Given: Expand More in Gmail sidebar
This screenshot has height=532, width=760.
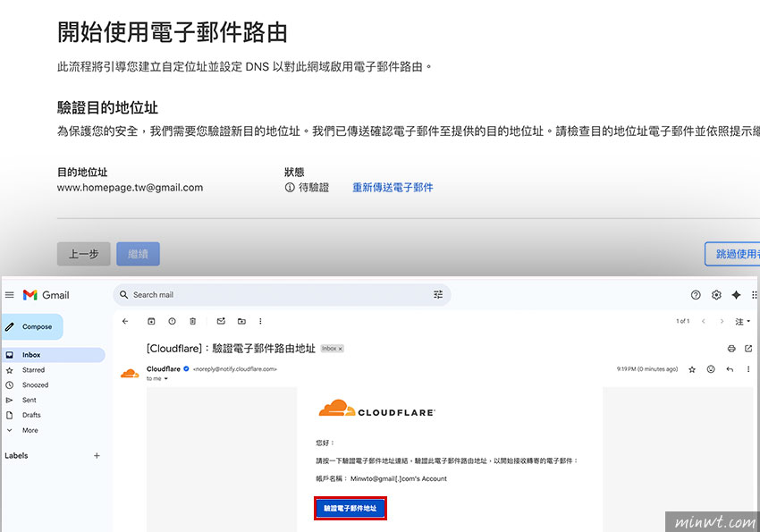Looking at the screenshot, I should [x=30, y=430].
